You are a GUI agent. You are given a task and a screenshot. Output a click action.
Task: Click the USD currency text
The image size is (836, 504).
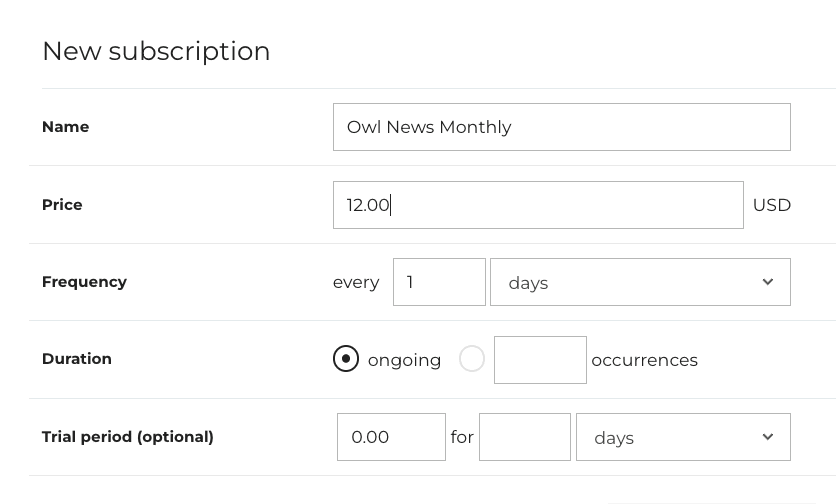pos(771,205)
